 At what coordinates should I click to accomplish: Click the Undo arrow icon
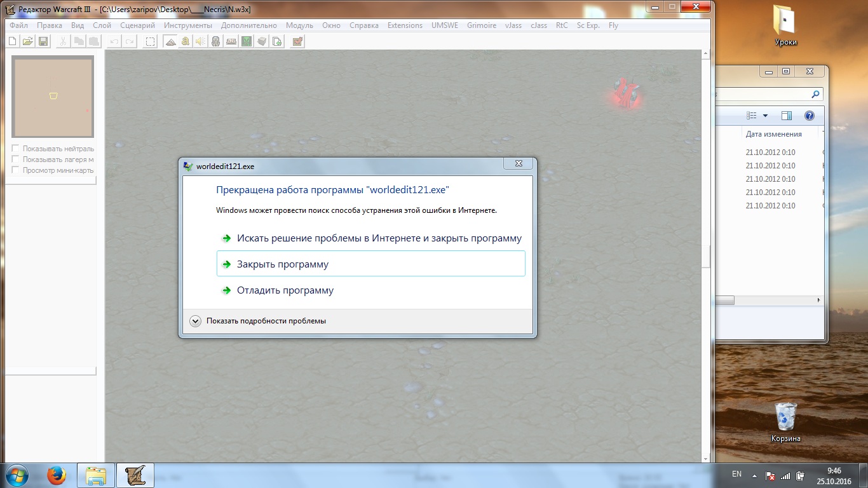point(114,41)
